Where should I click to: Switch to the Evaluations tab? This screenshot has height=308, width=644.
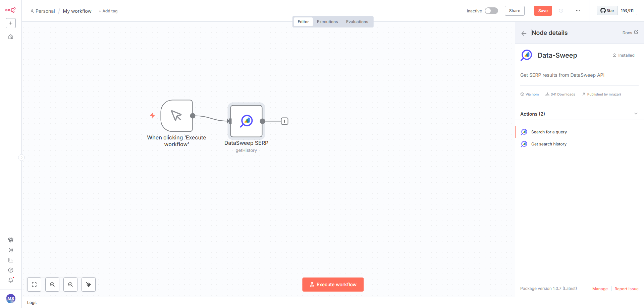tap(357, 22)
